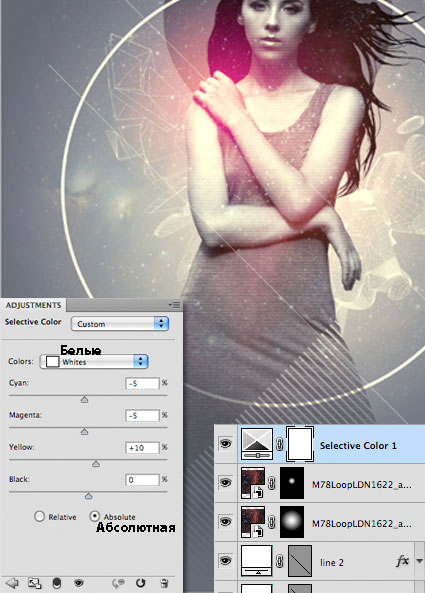Screen dimensions: 425x593
Task: Click the white swatch in Colors dropdown
Action: coord(53,362)
